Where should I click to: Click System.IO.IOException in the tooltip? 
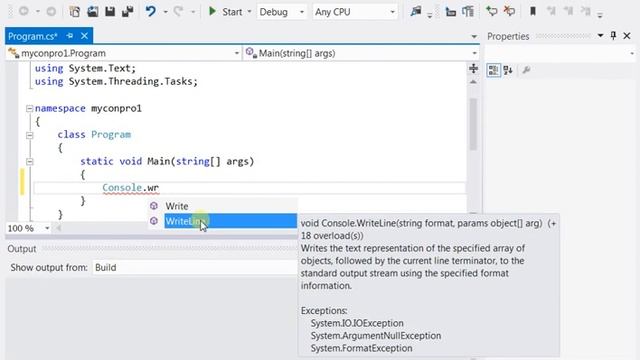pos(357,323)
